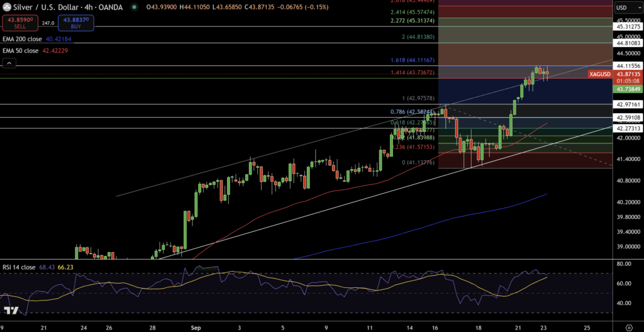The image size is (644, 332).
Task: Click the Silver symbol logo icon
Action: (x=7, y=8)
